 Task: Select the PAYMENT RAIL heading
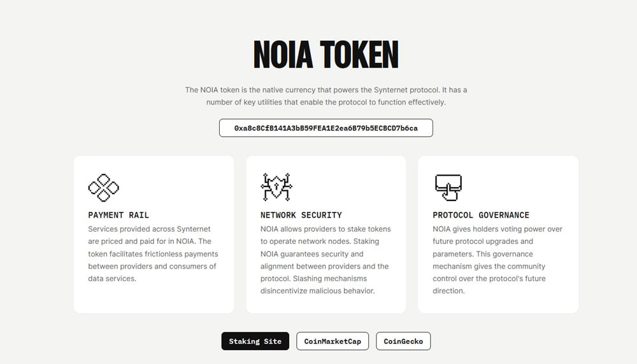point(118,215)
